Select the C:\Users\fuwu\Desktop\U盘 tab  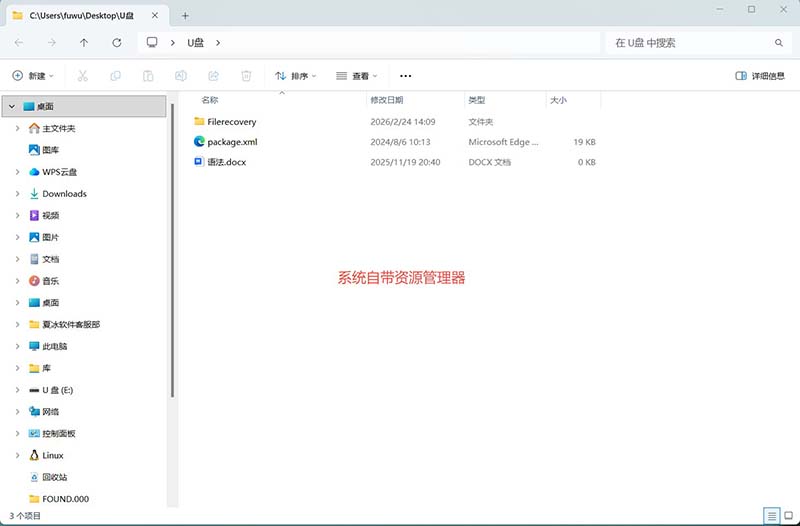(82, 16)
